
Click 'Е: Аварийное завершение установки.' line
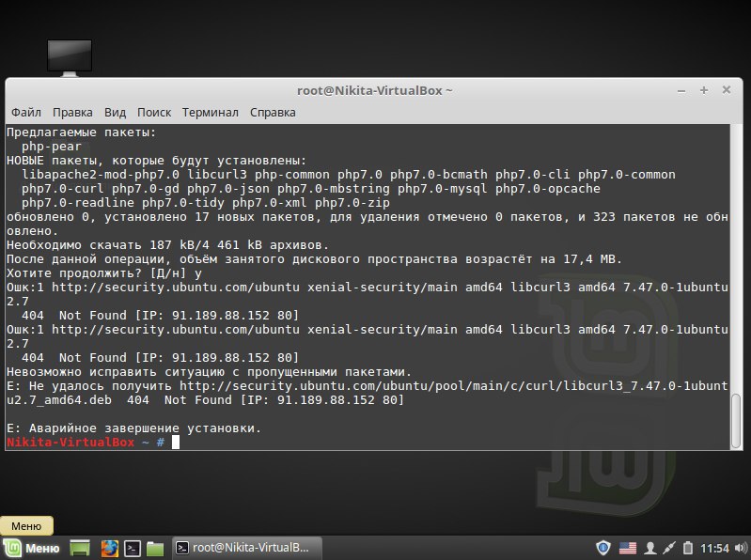(x=133, y=428)
